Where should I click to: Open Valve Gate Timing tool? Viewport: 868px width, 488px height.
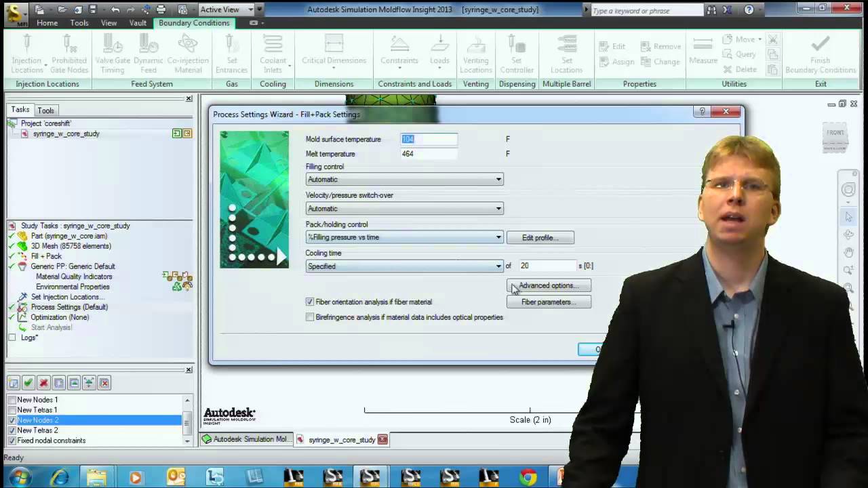(113, 45)
